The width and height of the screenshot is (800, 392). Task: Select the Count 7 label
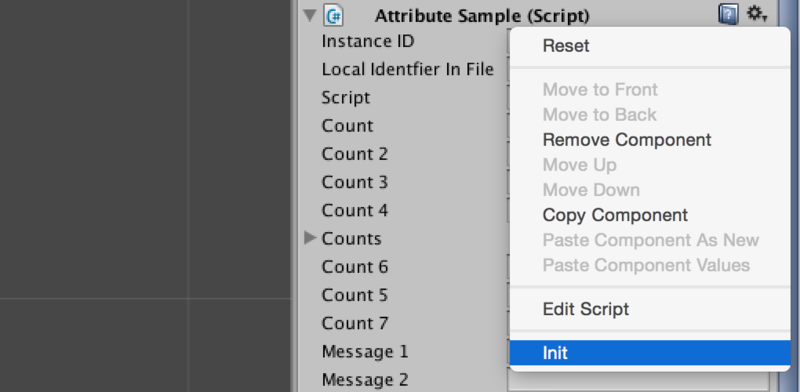click(x=355, y=323)
